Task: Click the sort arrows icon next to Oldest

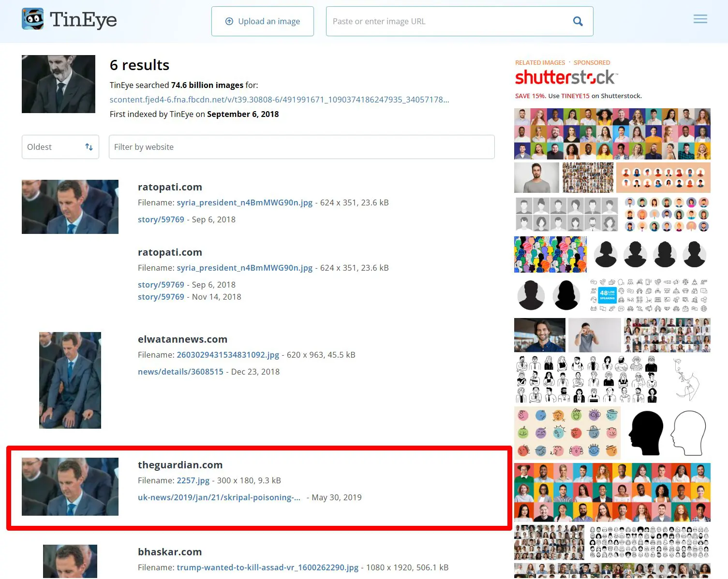Action: point(89,147)
